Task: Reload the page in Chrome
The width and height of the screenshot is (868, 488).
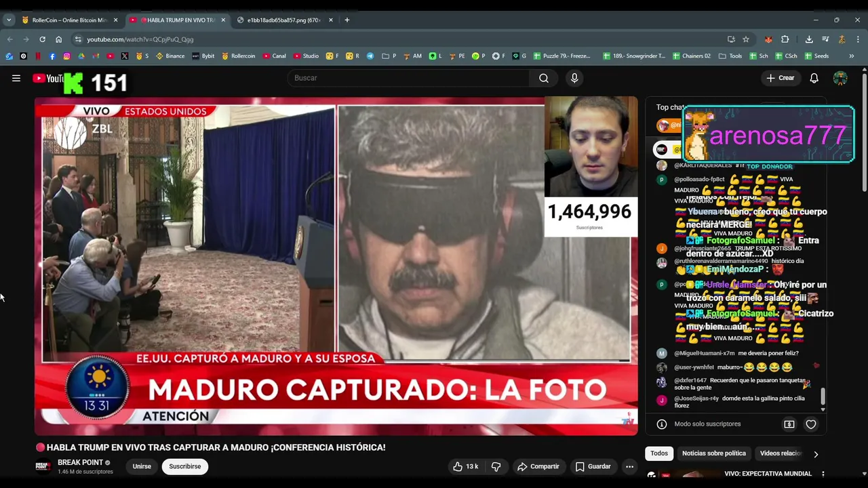Action: point(42,39)
